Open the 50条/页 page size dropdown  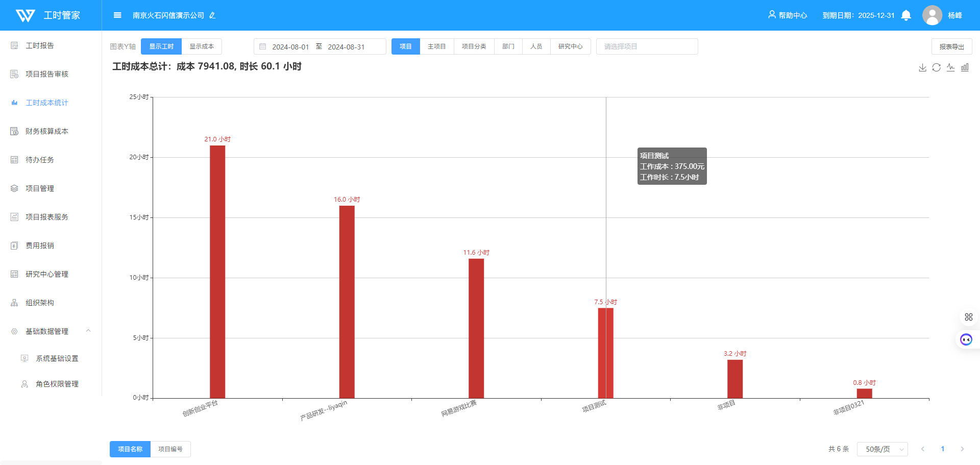883,449
